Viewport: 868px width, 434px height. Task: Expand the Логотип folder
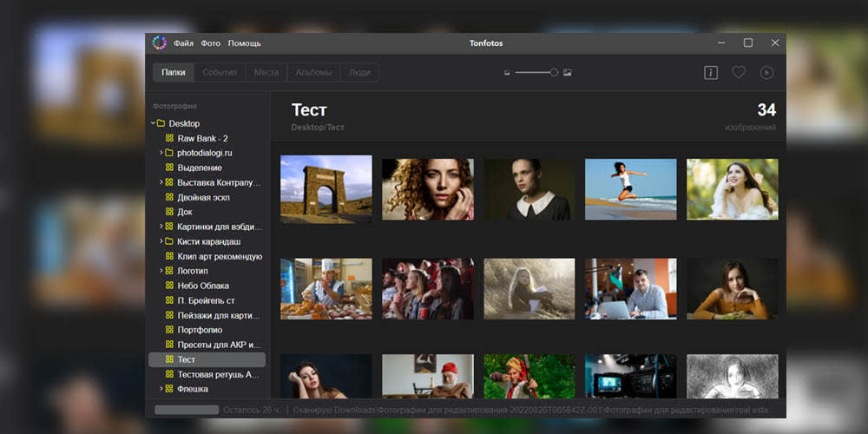pos(161,271)
